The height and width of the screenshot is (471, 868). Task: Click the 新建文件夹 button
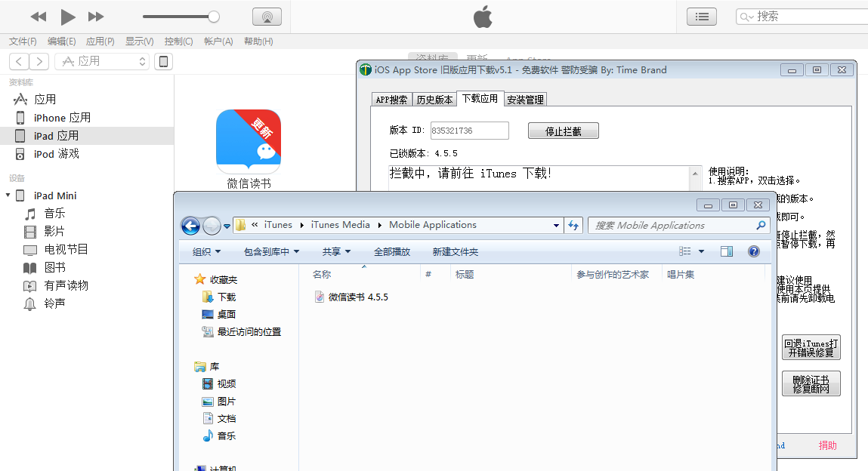click(455, 252)
